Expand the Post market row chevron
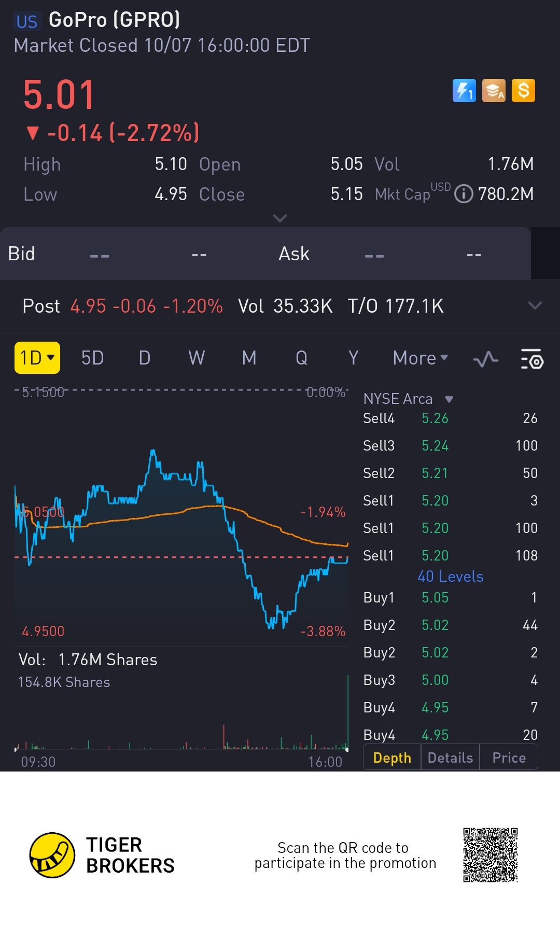This screenshot has height=939, width=560. [x=535, y=305]
